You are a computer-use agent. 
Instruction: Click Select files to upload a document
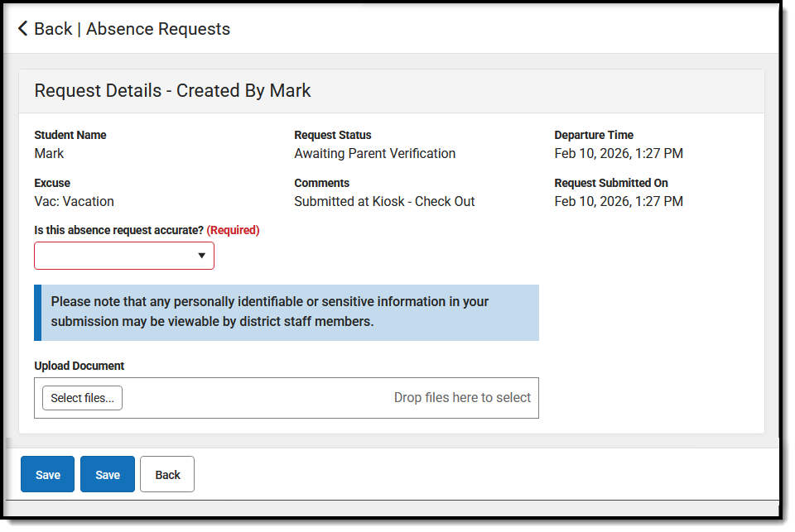tap(81, 397)
